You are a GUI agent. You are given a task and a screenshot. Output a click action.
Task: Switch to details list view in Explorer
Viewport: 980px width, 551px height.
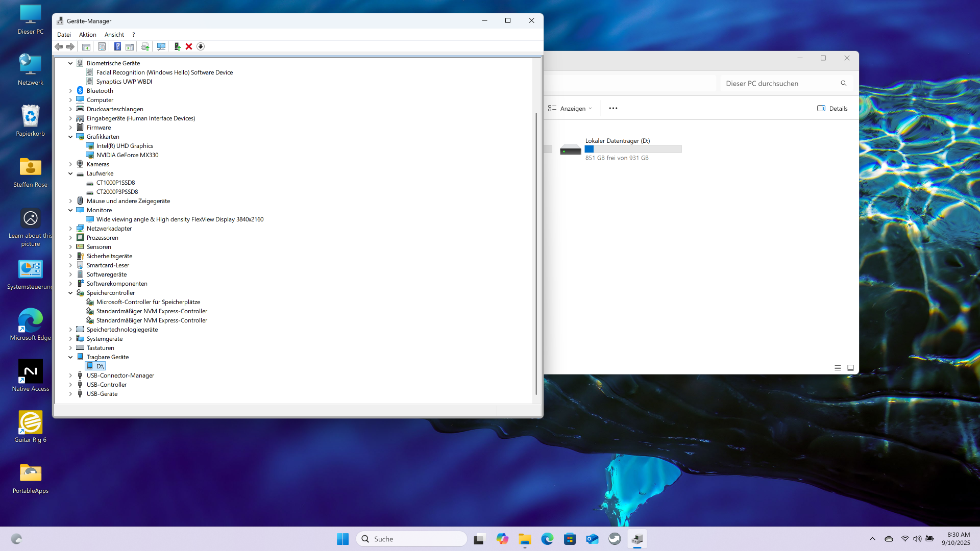point(838,368)
